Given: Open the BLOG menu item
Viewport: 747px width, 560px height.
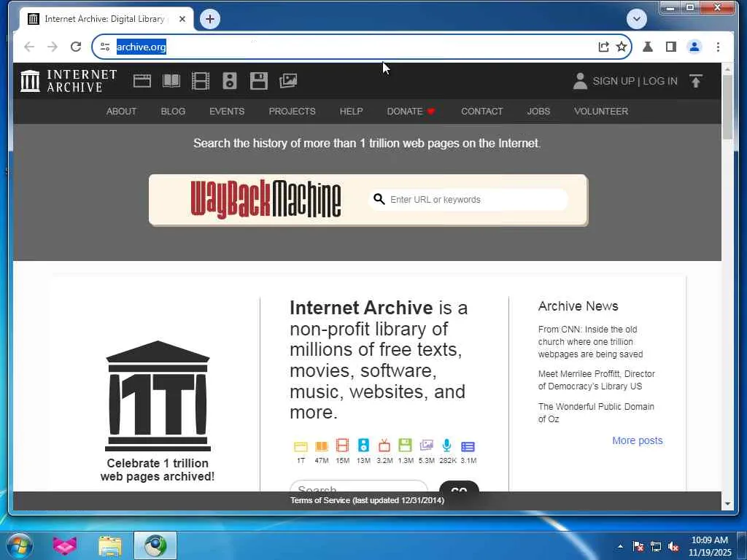Looking at the screenshot, I should tap(173, 111).
